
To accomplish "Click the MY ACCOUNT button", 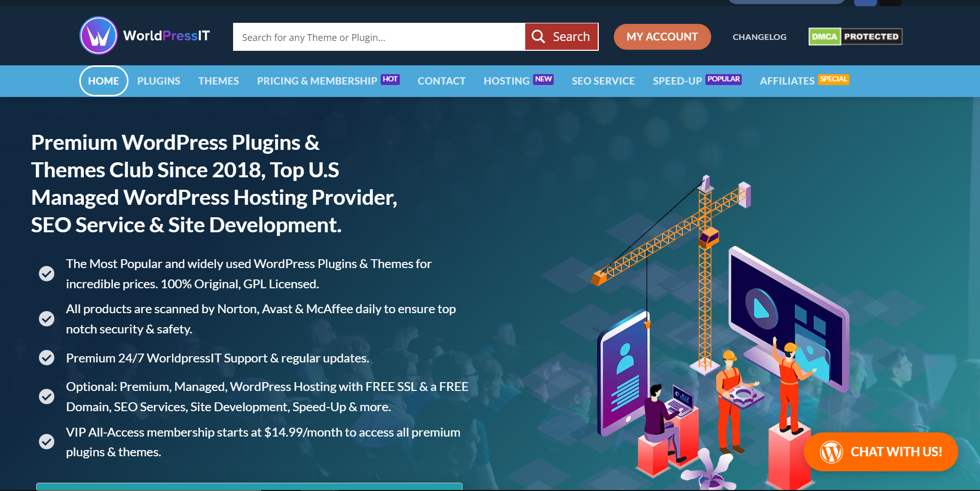I will click(x=662, y=36).
